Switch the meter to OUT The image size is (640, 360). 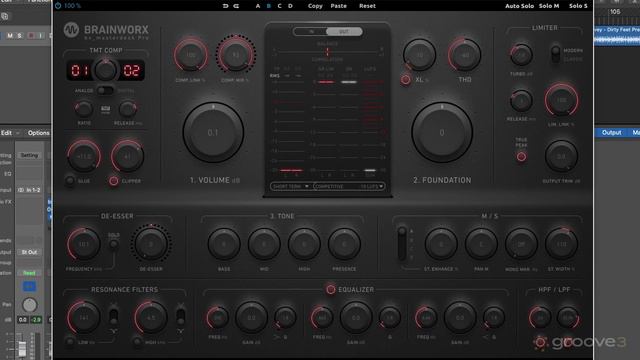344,31
